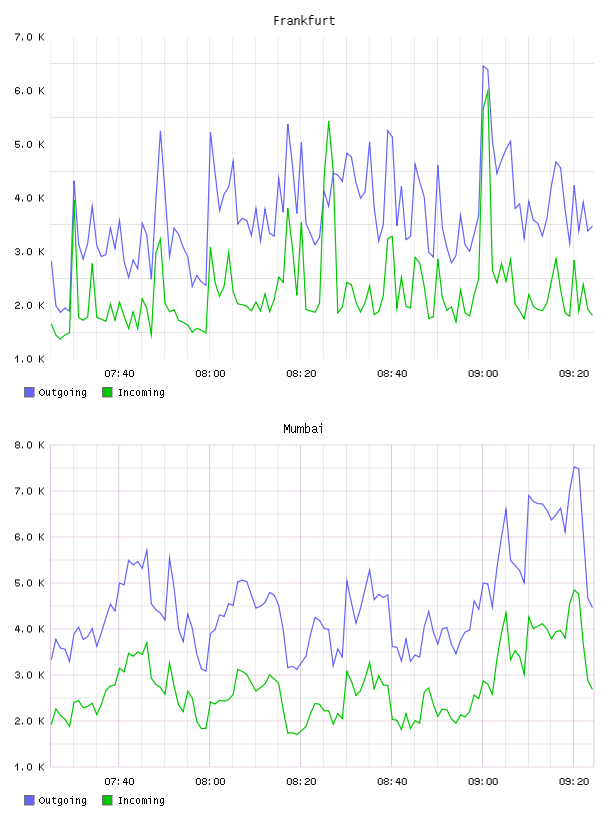Click the blue Outgoing swatch under Frankfurt chart
Image resolution: width=608 pixels, height=816 pixels.
pyautogui.click(x=29, y=392)
